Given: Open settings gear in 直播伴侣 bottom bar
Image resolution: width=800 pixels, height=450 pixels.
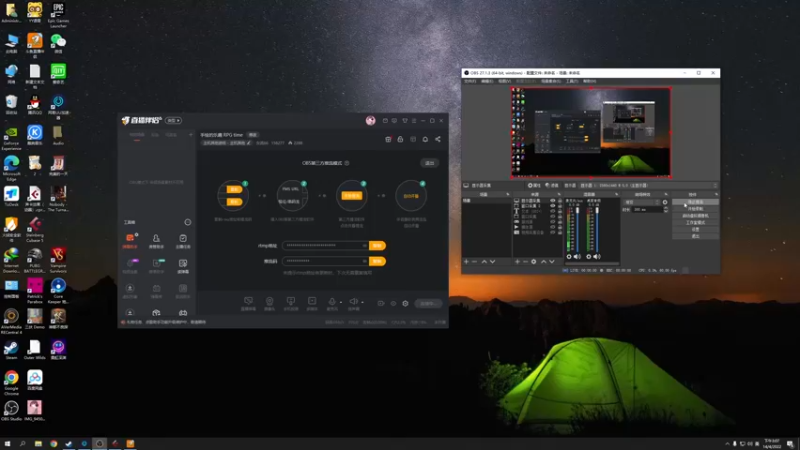Looking at the screenshot, I should coord(405,303).
